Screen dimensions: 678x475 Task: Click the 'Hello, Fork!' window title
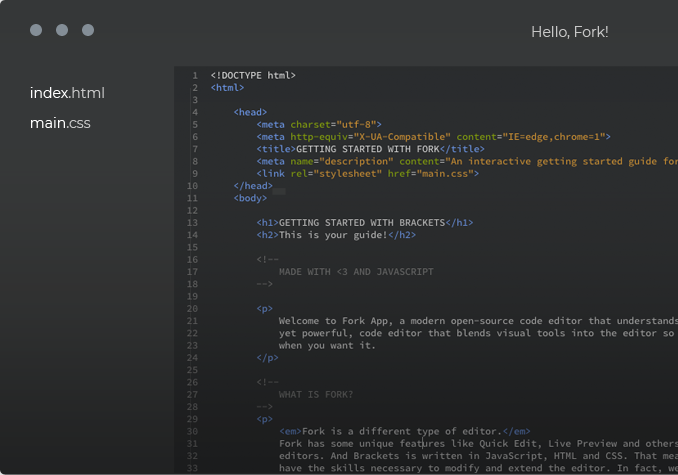click(569, 32)
